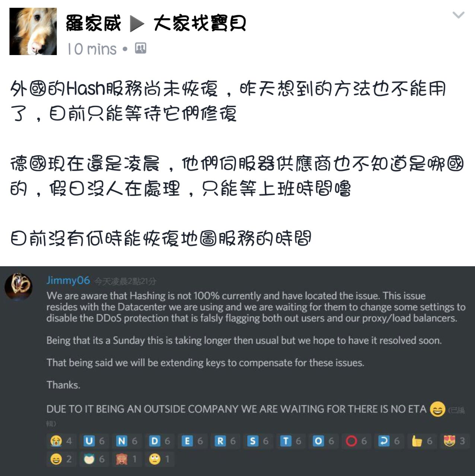The image size is (475, 476).
Task: Toggle the crying face reaction
Action: (x=61, y=441)
